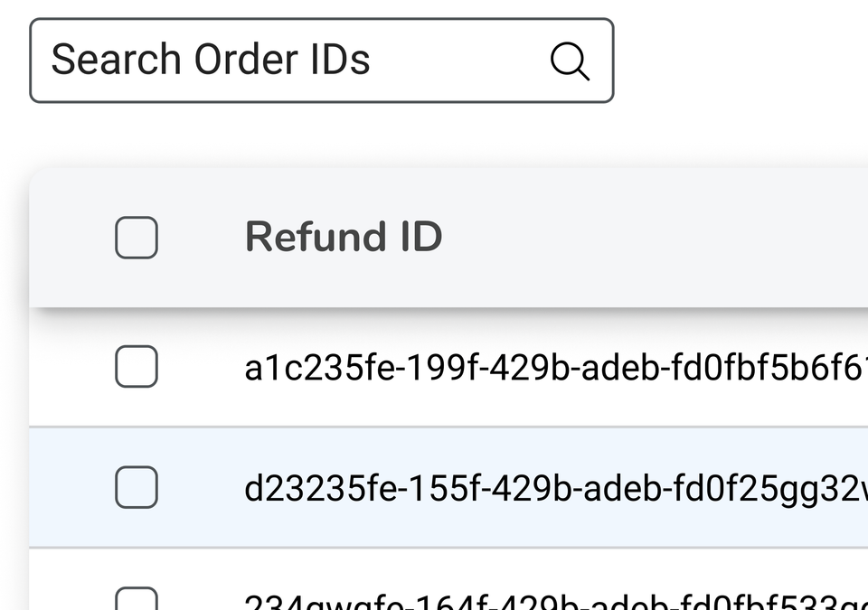
Task: Check the box next to refund a1c235fe
Action: [x=136, y=367]
